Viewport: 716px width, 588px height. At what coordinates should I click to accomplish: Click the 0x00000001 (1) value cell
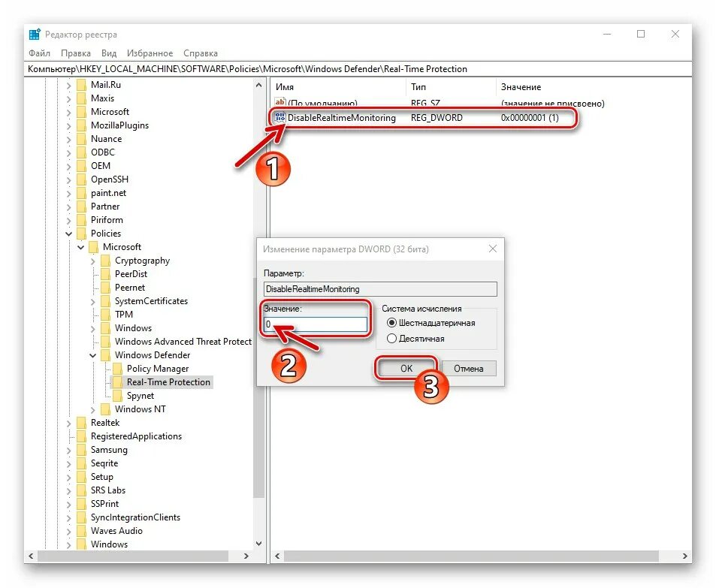pyautogui.click(x=530, y=118)
